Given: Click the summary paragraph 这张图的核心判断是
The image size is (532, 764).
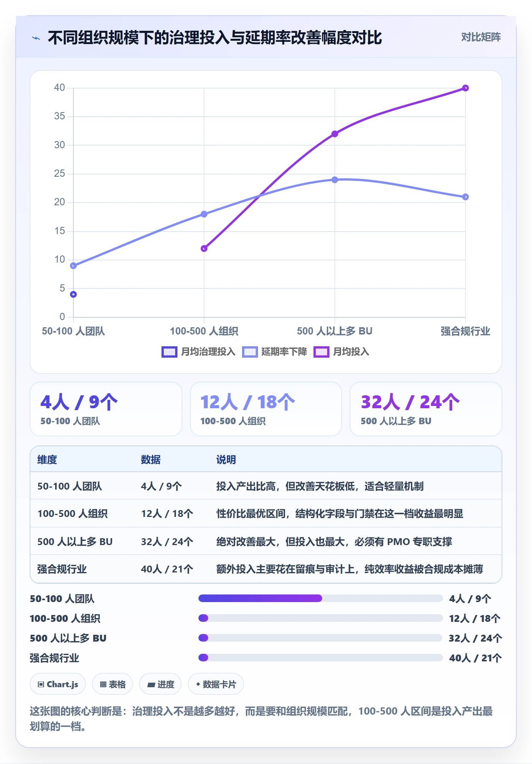Looking at the screenshot, I should 261,719.
